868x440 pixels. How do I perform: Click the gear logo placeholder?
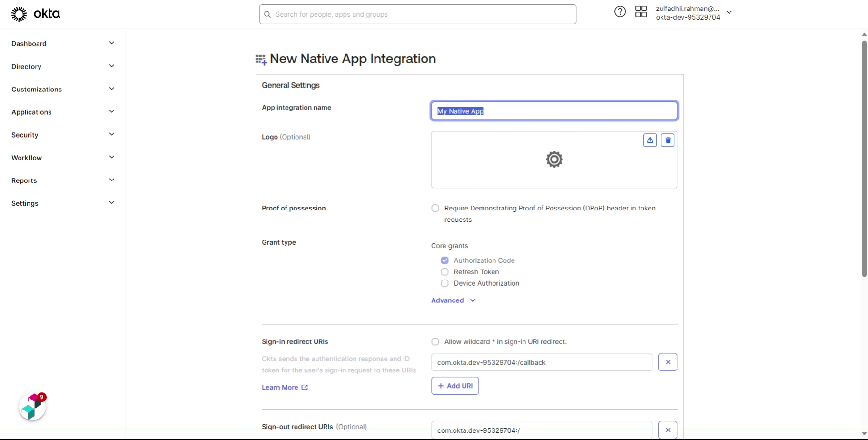(x=554, y=160)
